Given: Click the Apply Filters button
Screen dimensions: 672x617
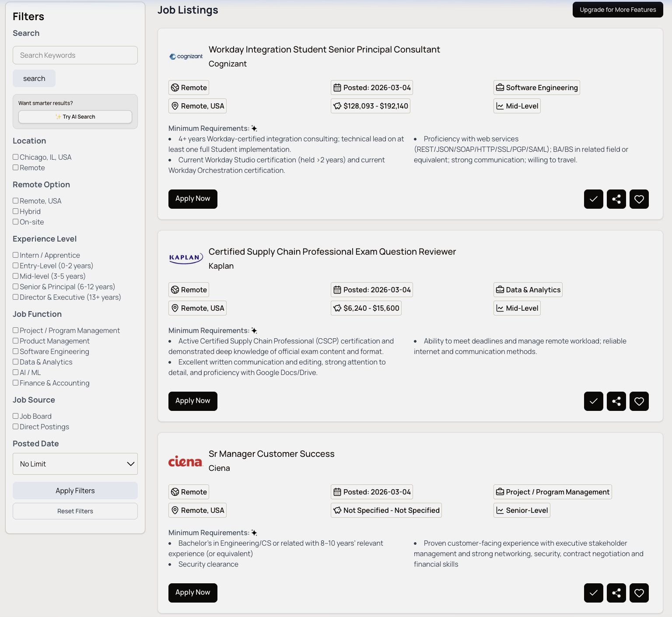Looking at the screenshot, I should pos(75,491).
